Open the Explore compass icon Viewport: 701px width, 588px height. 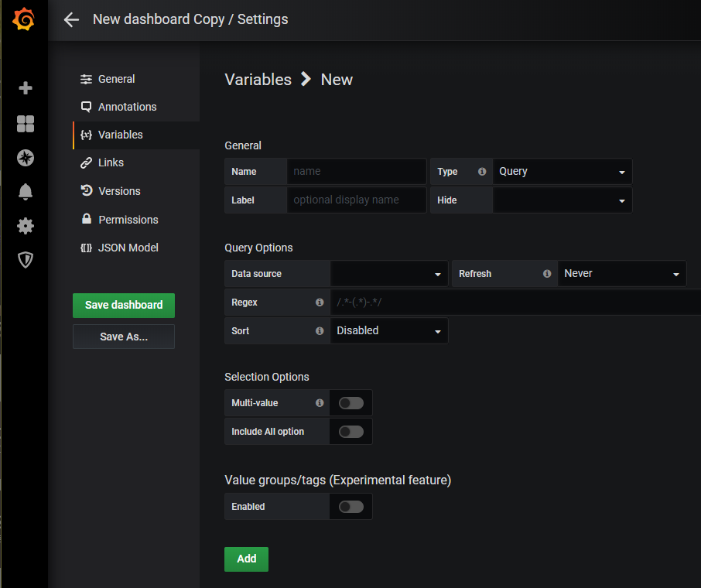26,158
